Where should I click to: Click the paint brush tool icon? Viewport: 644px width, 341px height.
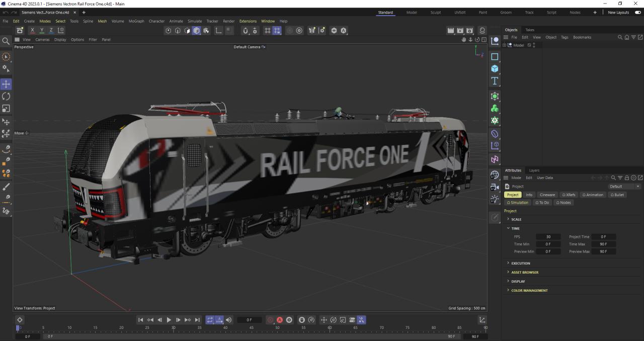[x=6, y=187]
